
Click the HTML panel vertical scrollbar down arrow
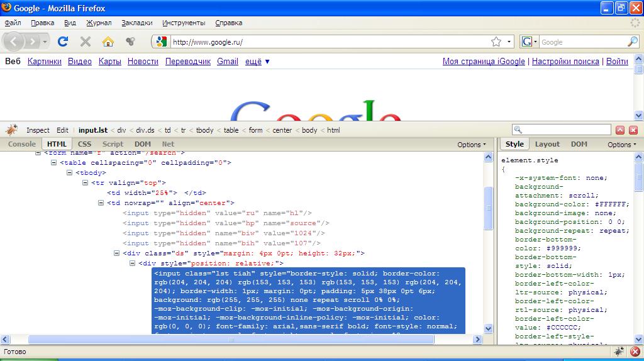click(x=488, y=328)
